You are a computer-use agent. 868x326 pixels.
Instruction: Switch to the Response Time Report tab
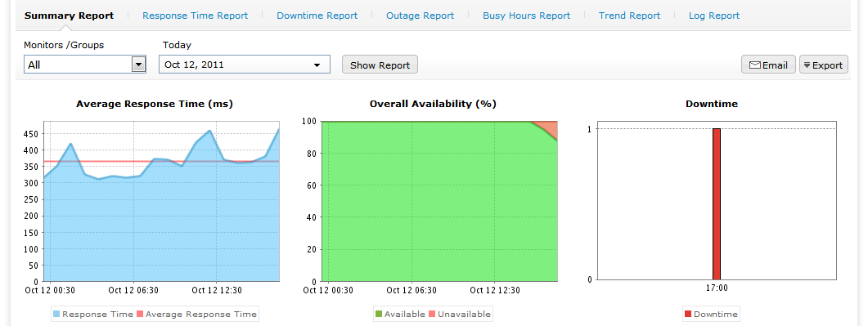[195, 16]
